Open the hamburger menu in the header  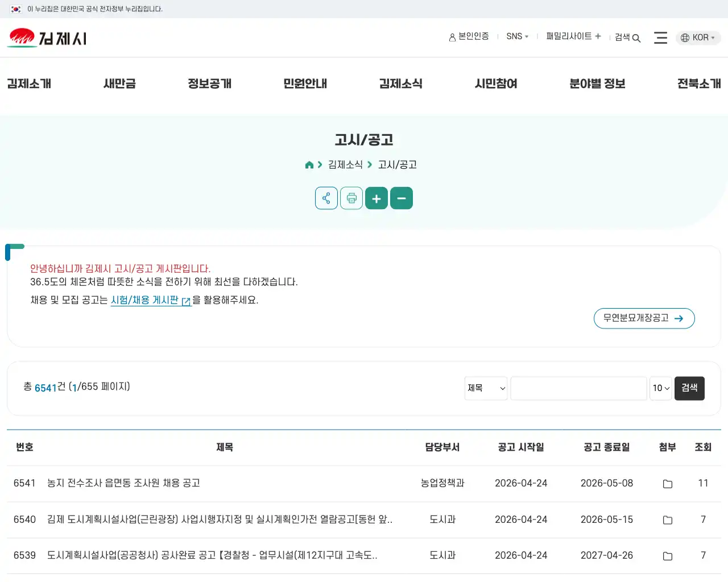click(660, 37)
